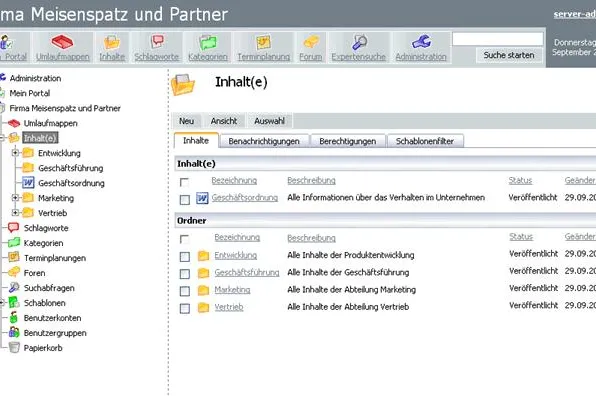Toggle select-all checkbox in Ordner header

(x=184, y=239)
